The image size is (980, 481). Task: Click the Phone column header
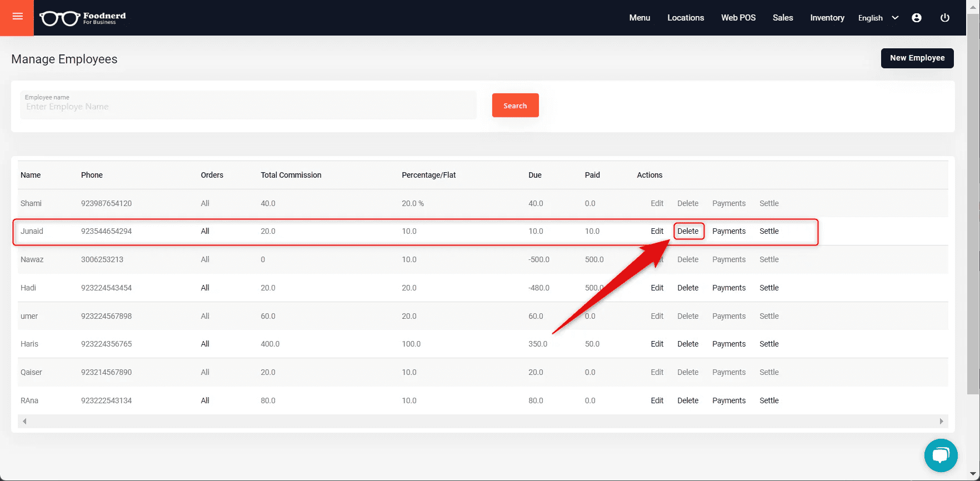pos(92,175)
